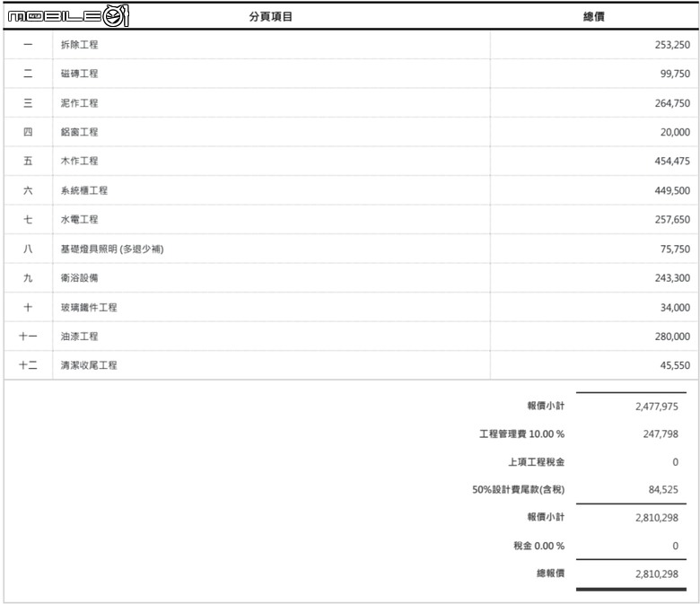Select the 玻璃鐵件工程 row label

pyautogui.click(x=89, y=308)
